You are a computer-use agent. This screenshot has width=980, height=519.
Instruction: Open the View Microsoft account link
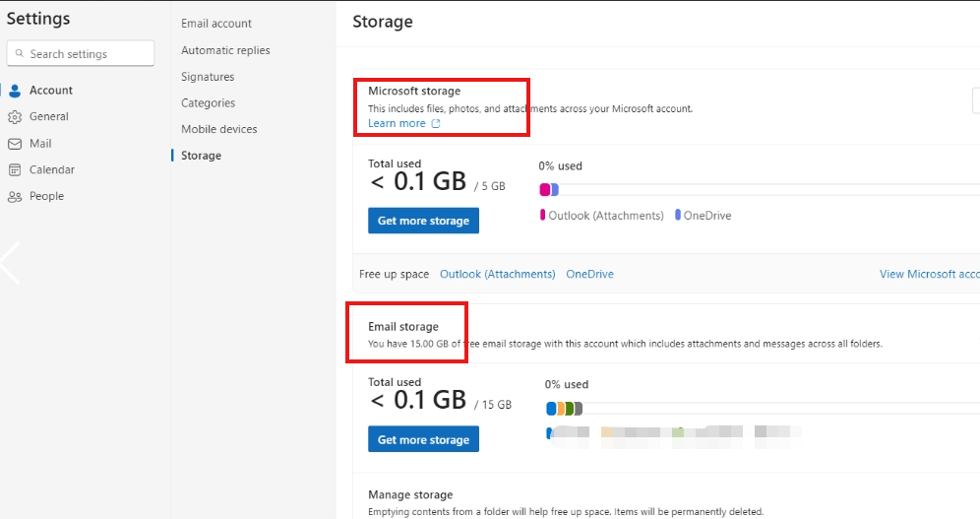[930, 274]
